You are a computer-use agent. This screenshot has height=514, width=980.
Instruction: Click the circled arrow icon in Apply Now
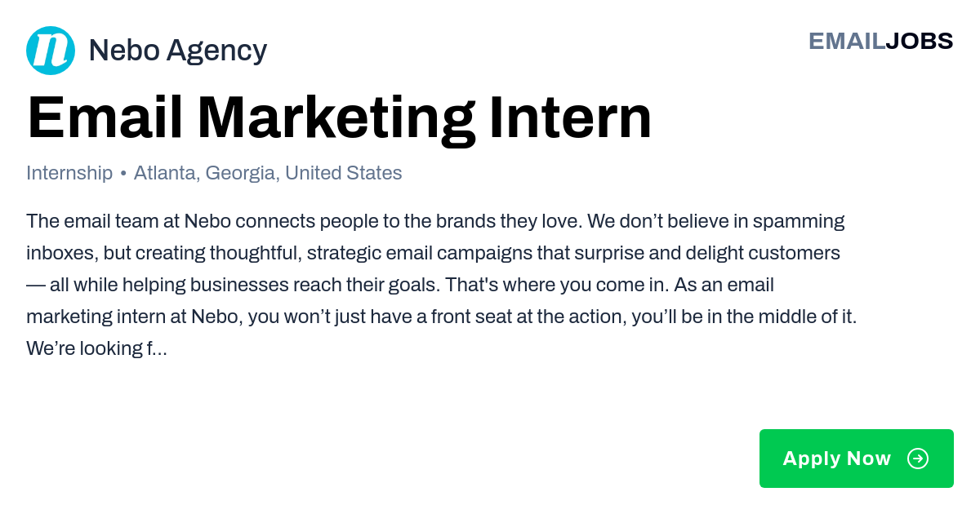tap(918, 459)
